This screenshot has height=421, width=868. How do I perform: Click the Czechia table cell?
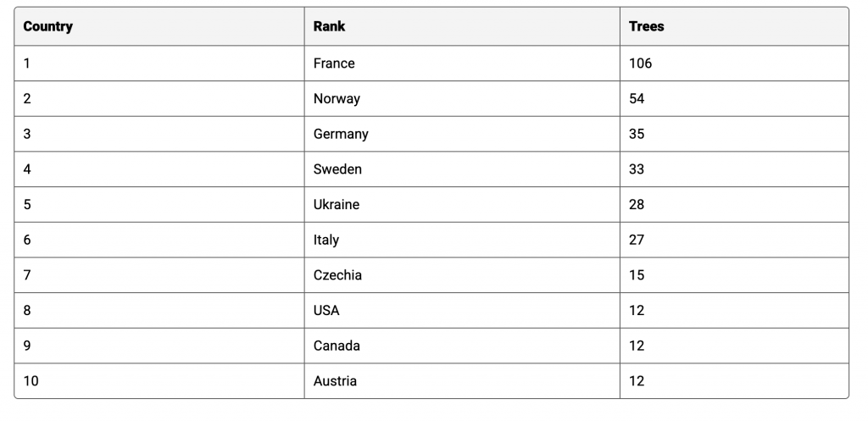[337, 275]
